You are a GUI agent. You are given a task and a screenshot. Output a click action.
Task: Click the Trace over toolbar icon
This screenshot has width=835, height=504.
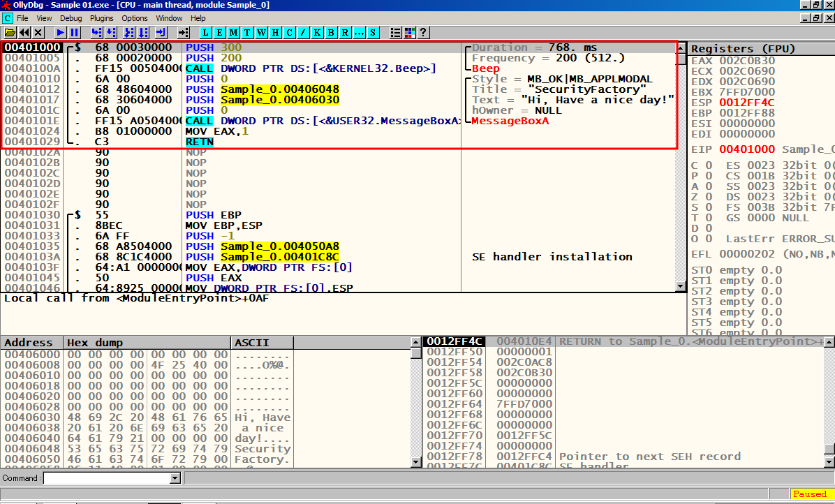tap(143, 33)
